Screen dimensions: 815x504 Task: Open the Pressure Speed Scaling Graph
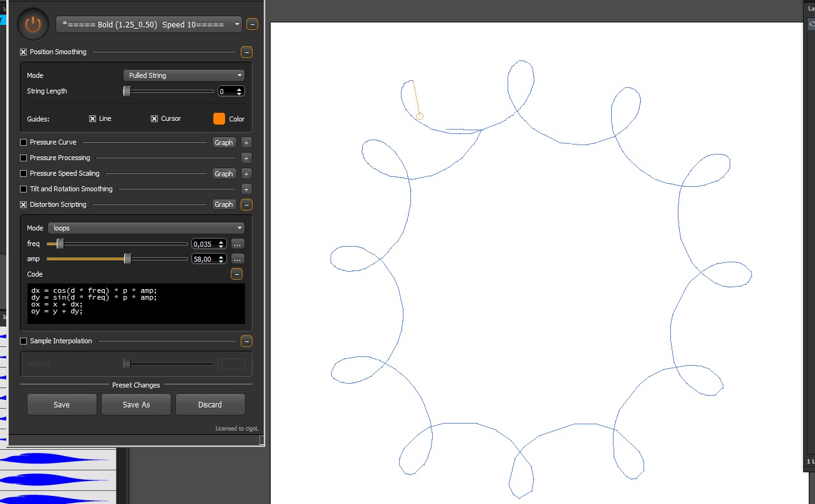tap(224, 174)
